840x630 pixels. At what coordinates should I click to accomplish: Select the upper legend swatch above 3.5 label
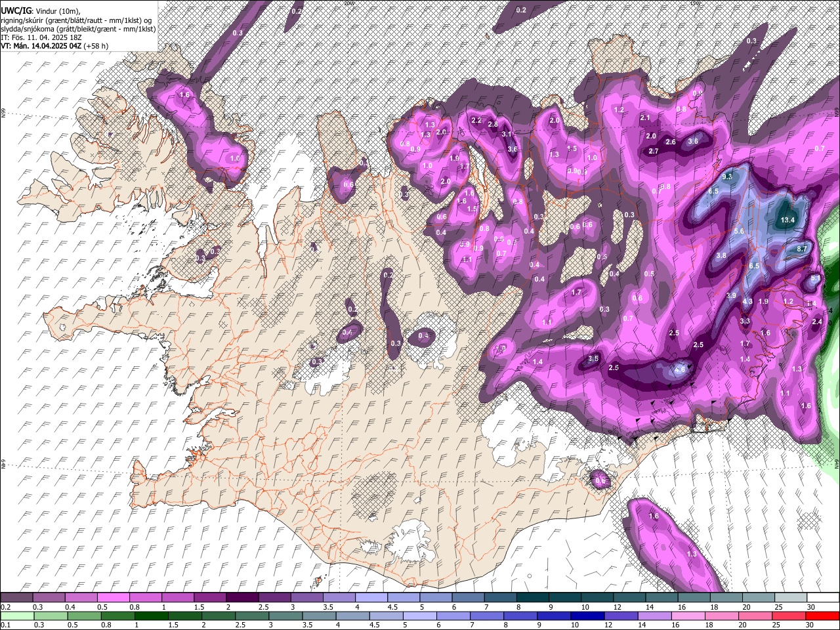(x=338, y=597)
